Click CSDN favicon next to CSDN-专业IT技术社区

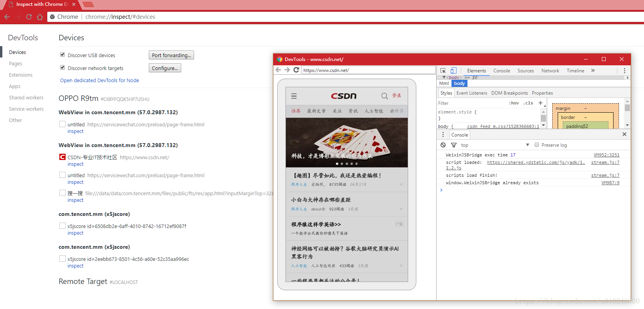pos(62,157)
